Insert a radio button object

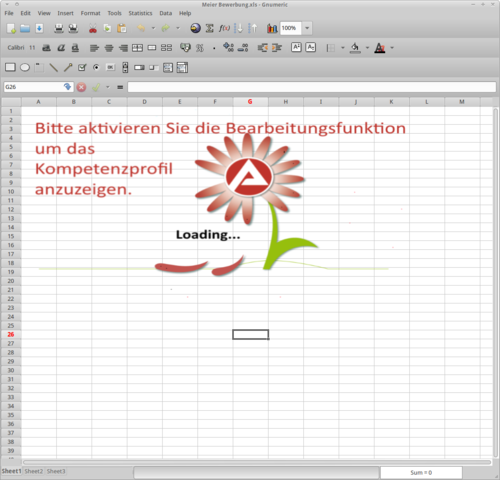coord(96,68)
